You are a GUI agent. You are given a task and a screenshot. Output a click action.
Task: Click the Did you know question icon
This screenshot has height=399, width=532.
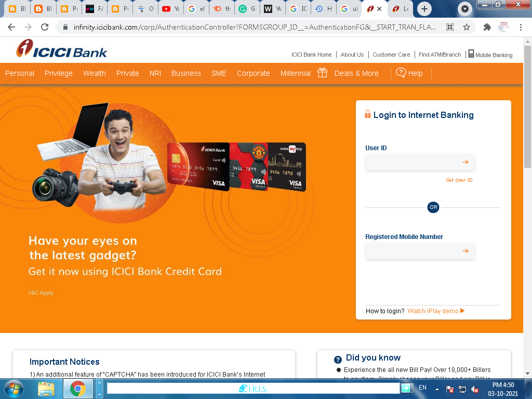click(x=338, y=360)
